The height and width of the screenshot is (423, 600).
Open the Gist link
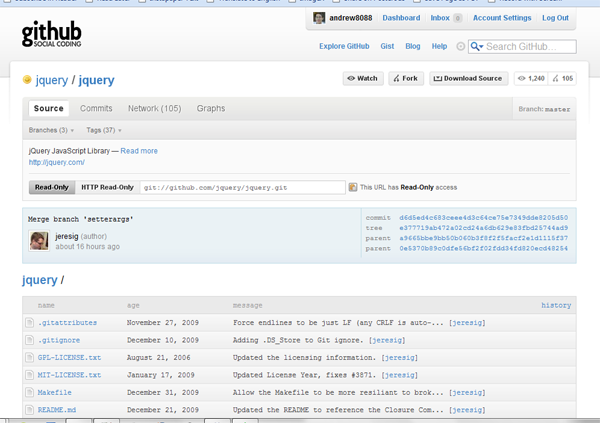pos(387,46)
